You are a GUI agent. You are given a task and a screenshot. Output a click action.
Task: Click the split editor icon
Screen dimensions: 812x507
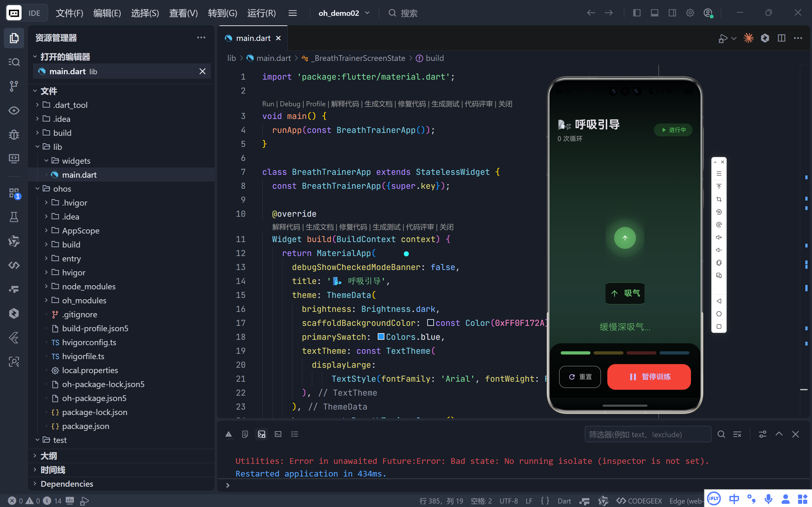click(x=781, y=38)
